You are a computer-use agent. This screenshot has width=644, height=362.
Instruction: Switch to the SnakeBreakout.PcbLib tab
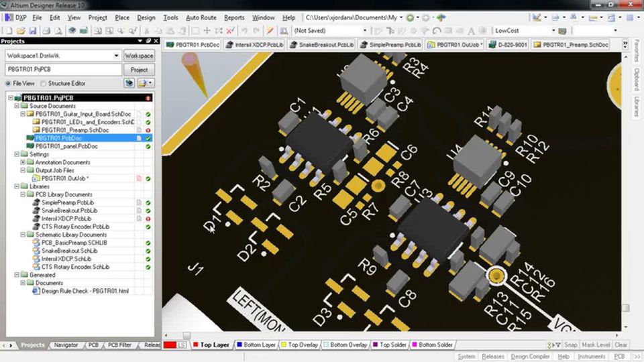tap(321, 45)
